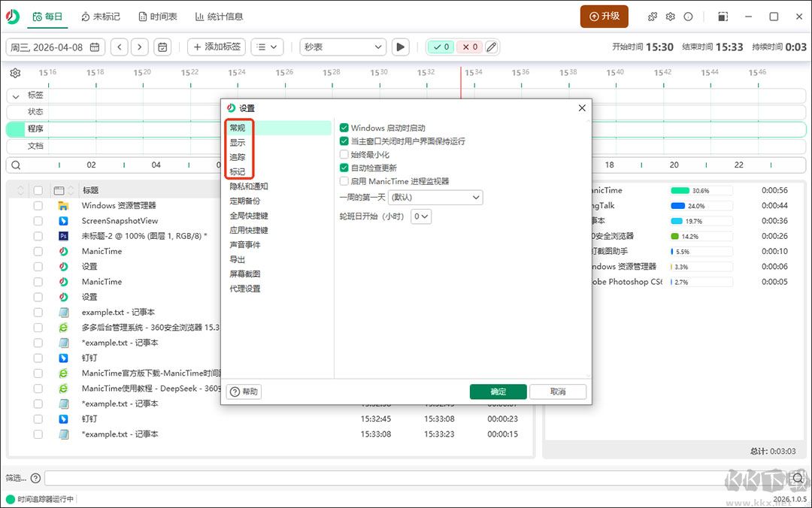The height and width of the screenshot is (508, 812).
Task: Click the 帮助 button
Action: click(x=244, y=392)
